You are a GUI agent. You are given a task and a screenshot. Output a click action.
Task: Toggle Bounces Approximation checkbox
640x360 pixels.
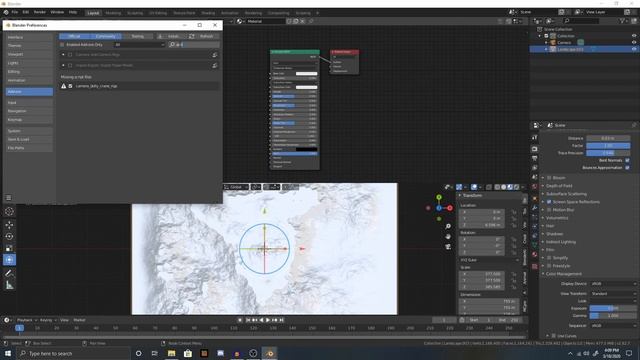[627, 168]
